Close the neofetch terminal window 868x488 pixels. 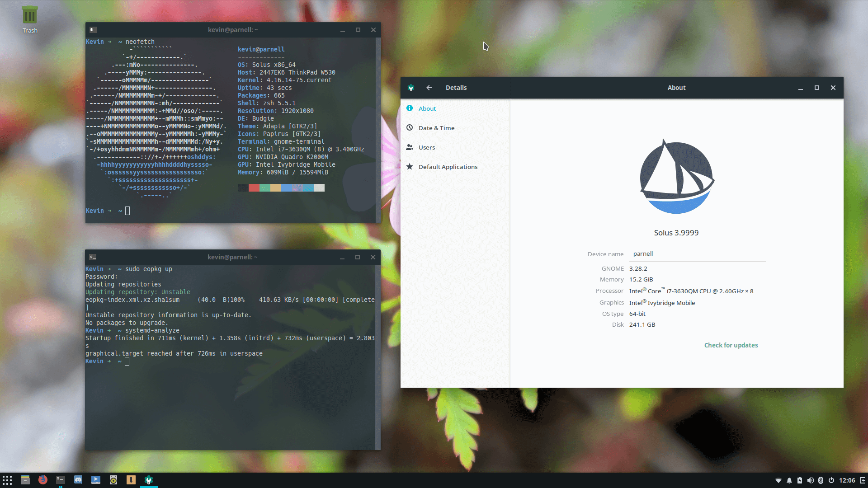pyautogui.click(x=373, y=30)
